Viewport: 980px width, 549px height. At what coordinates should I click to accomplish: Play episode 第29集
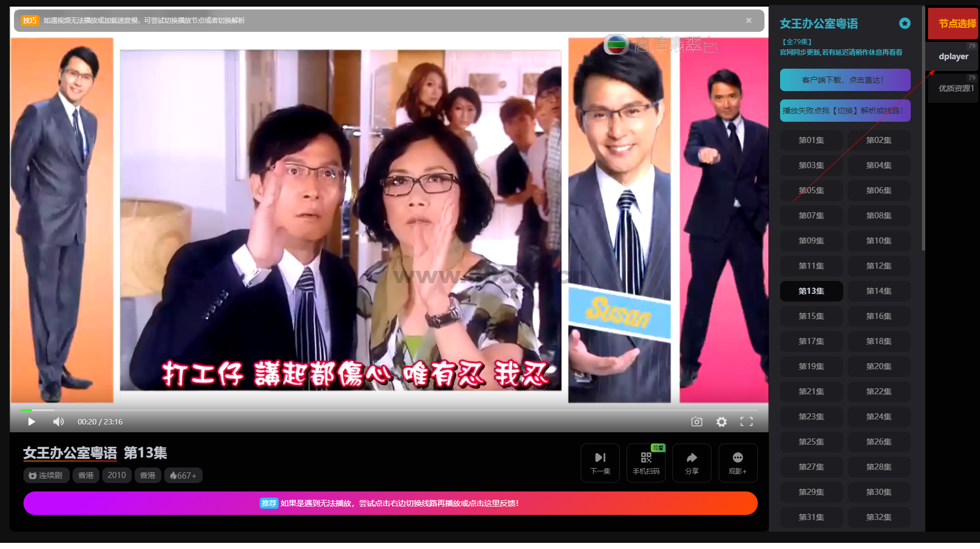(811, 492)
